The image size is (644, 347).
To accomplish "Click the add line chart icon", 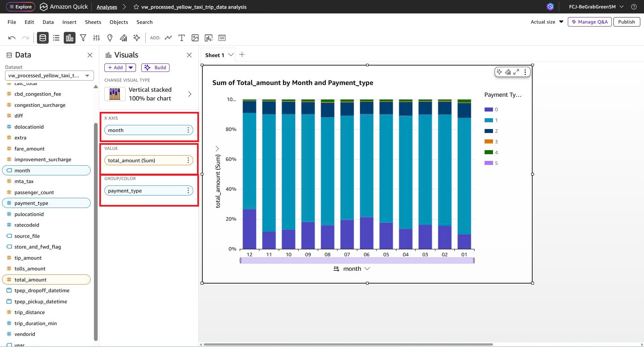I will 168,38.
